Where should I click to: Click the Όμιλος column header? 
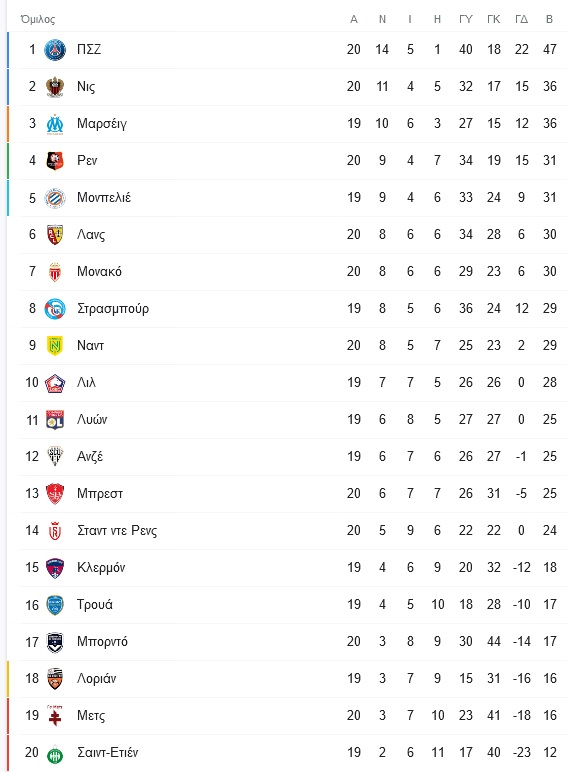(x=38, y=19)
